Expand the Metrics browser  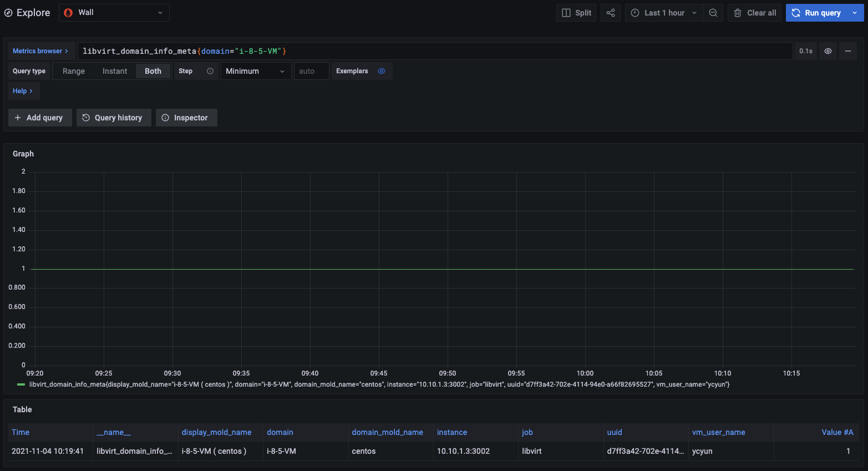coord(40,51)
